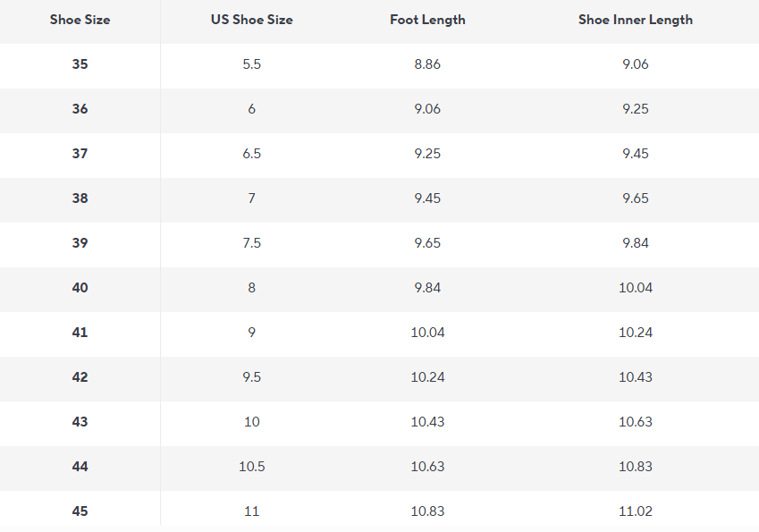Image resolution: width=759 pixels, height=532 pixels.
Task: Click shoe inner length for size 37
Action: 635,154
